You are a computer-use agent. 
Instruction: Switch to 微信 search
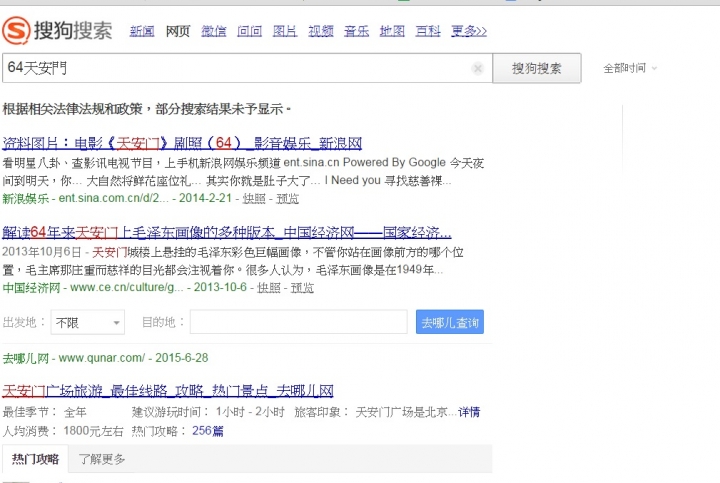[214, 31]
